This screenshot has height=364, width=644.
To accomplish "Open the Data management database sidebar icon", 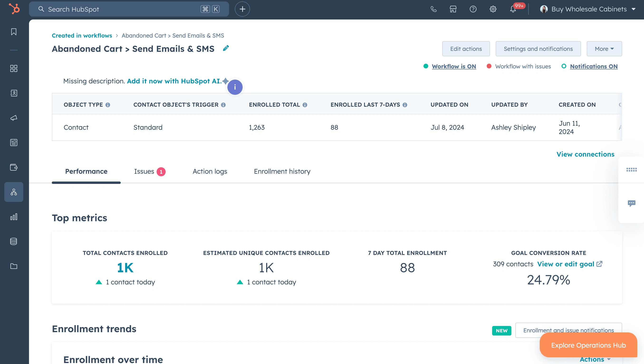I will pyautogui.click(x=14, y=241).
